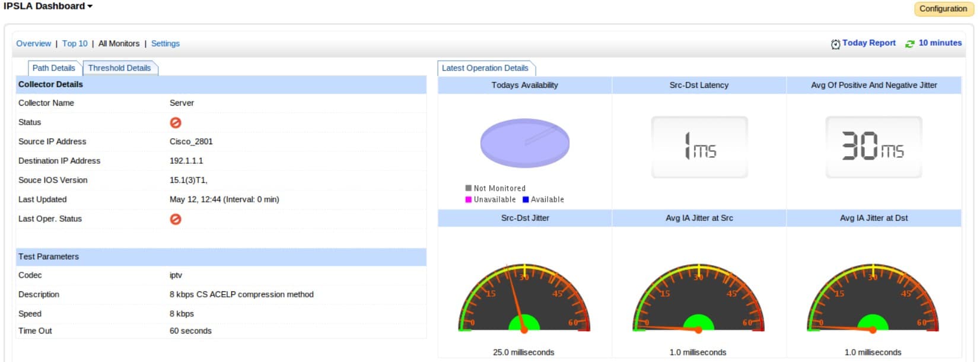The width and height of the screenshot is (980, 362).
Task: Click the Configuration button
Action: point(943,9)
